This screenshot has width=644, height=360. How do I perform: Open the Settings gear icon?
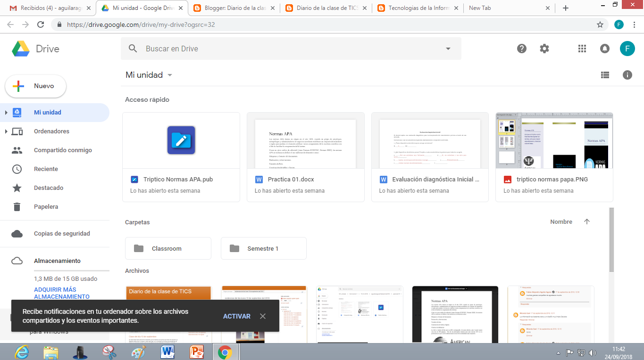point(544,49)
